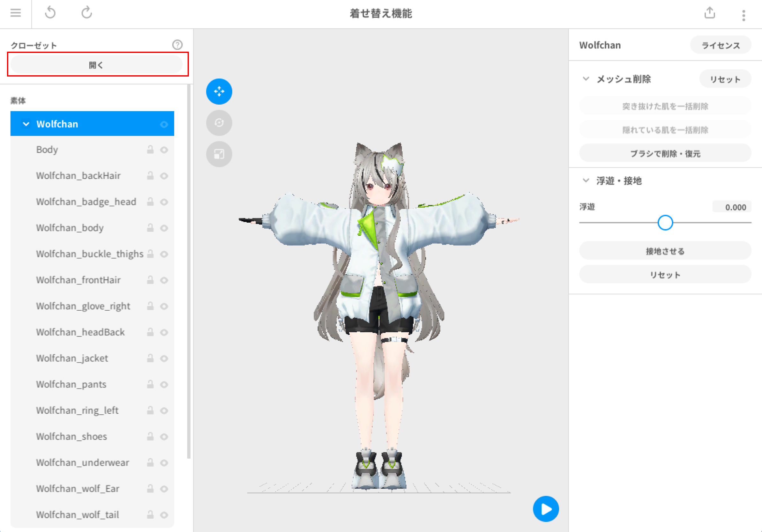Viewport: 762px width, 532px height.
Task: Hide the Body mesh
Action: point(164,150)
